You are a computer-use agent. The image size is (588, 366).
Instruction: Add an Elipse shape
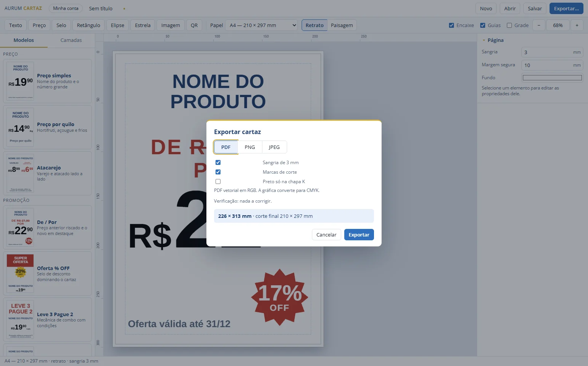coord(118,25)
